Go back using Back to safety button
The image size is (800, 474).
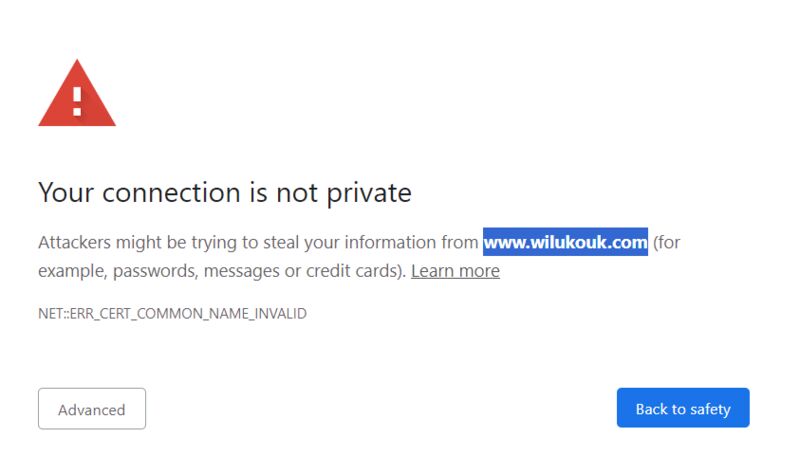click(683, 408)
